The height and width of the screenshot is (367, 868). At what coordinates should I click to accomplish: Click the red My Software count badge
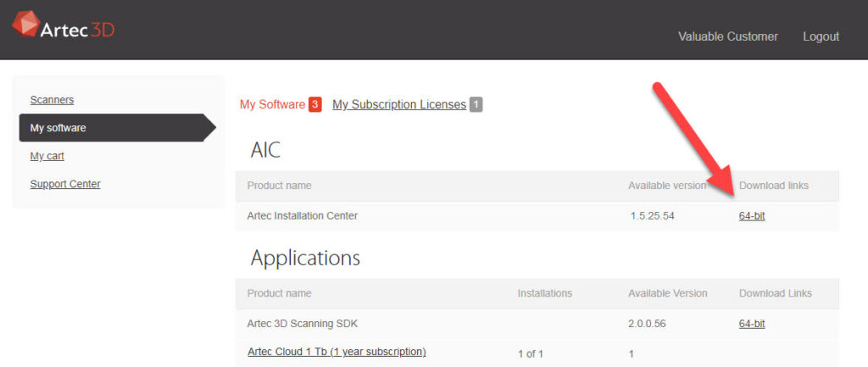[315, 104]
